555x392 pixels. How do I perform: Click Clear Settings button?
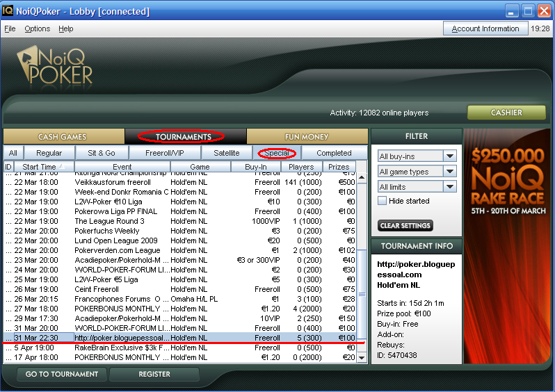[x=405, y=225]
